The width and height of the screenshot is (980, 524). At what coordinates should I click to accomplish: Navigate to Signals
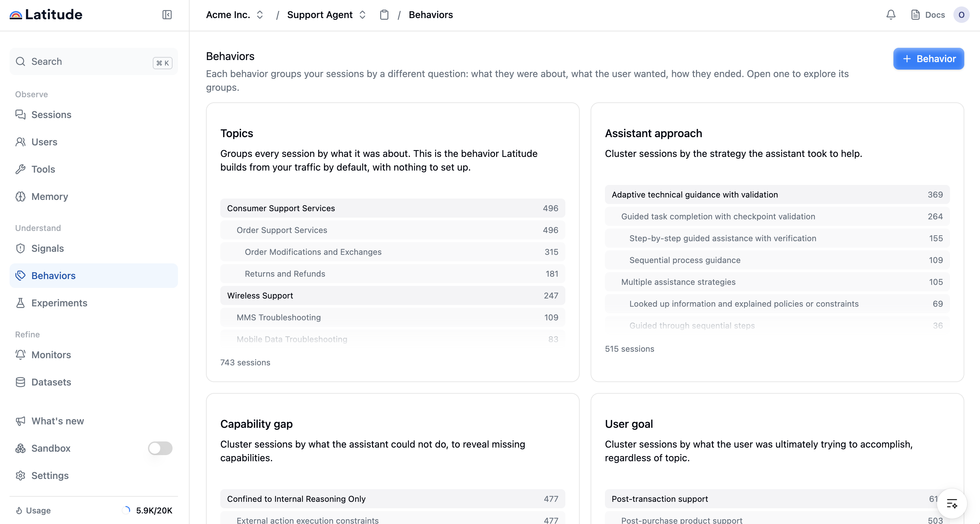click(x=93, y=248)
